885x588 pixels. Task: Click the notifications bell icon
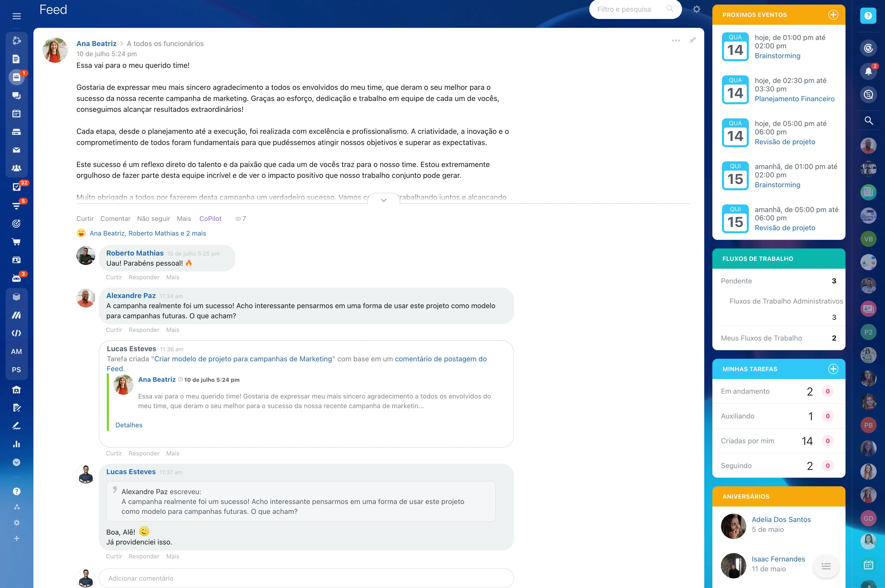click(868, 71)
